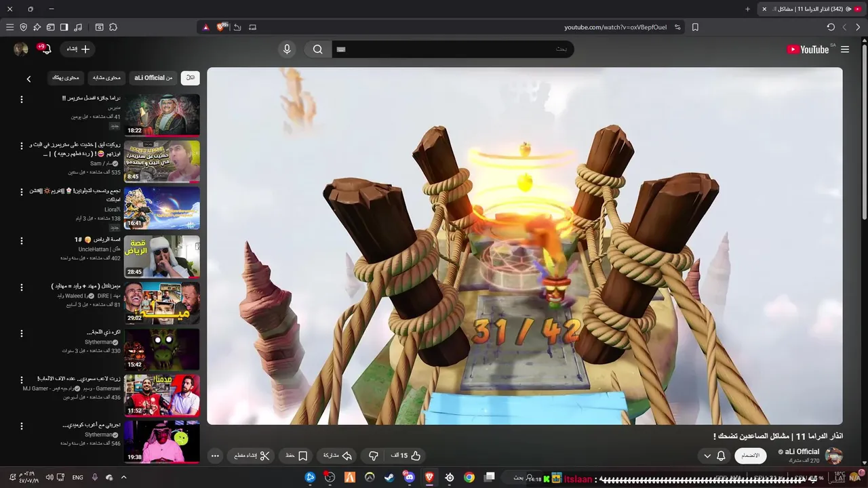Select the 'محتوى يهمّك' filter chip

pos(66,78)
